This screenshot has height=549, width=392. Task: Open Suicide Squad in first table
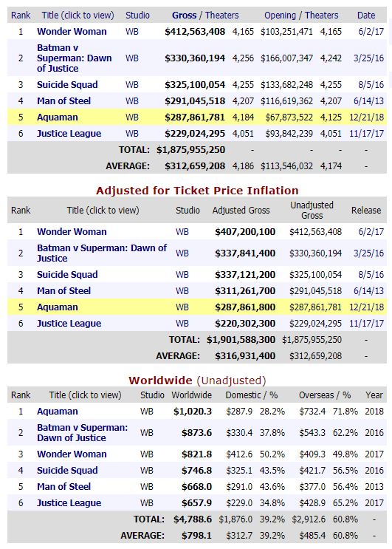67,85
